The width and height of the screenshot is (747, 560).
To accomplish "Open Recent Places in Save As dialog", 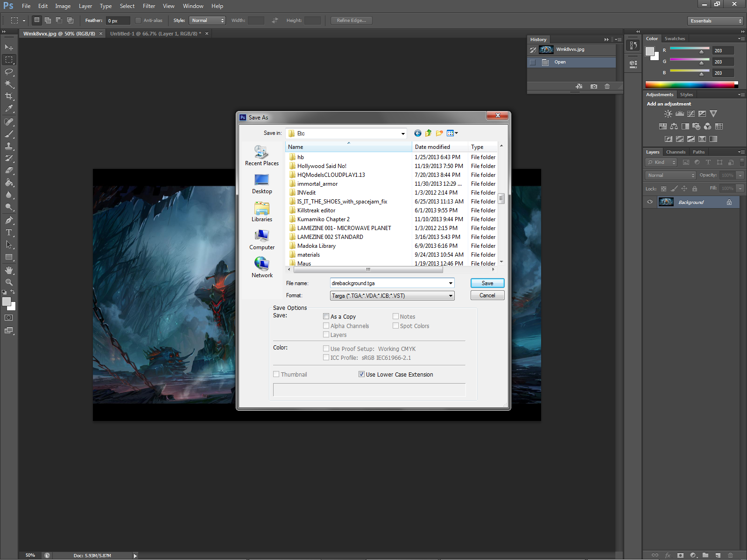I will click(262, 156).
